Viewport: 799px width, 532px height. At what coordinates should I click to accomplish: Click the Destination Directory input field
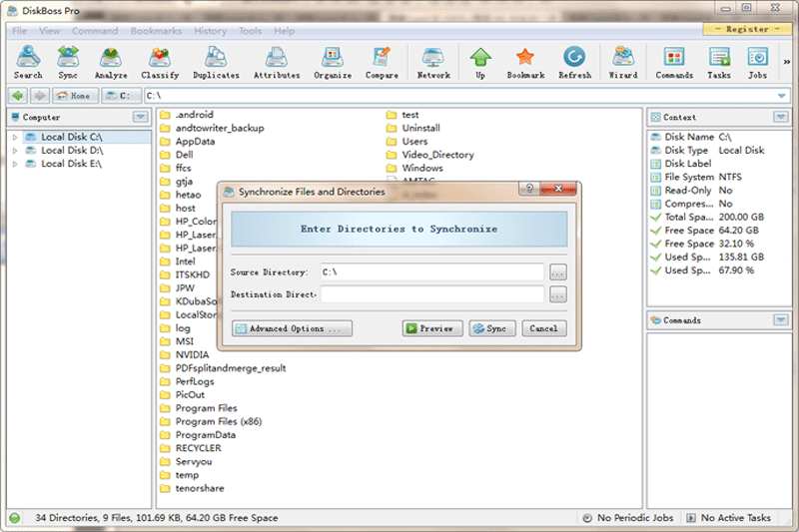tap(431, 294)
